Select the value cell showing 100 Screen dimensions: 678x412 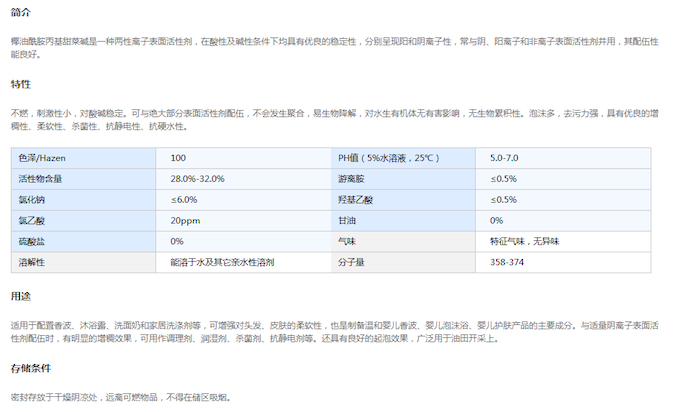coord(243,158)
